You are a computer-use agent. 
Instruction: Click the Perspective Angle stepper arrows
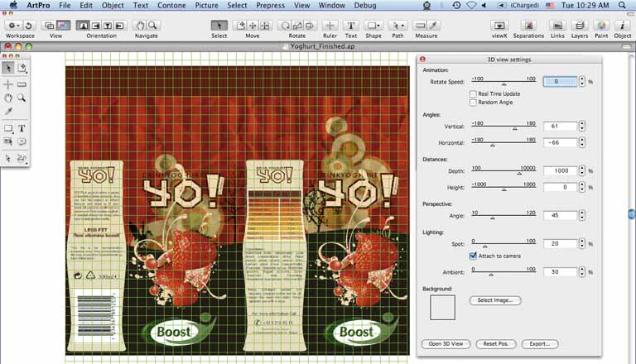(x=582, y=215)
